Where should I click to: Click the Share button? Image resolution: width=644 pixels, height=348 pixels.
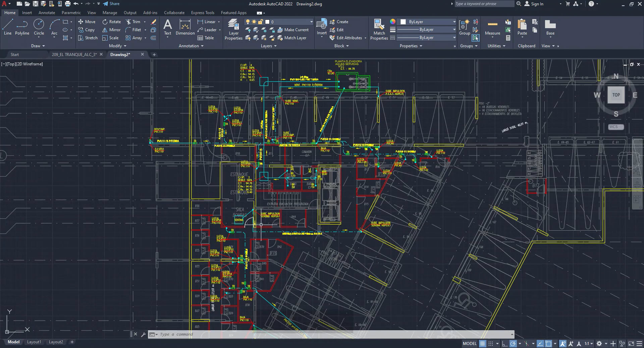pyautogui.click(x=111, y=4)
